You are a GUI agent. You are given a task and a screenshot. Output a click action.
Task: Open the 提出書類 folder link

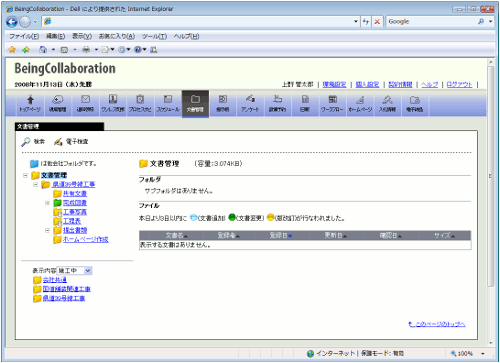[75, 230]
